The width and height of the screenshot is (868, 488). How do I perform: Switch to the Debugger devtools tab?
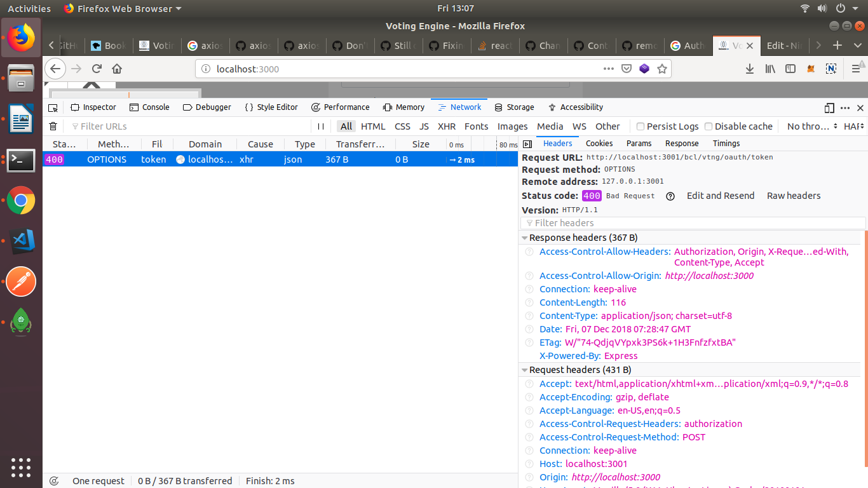click(x=207, y=107)
